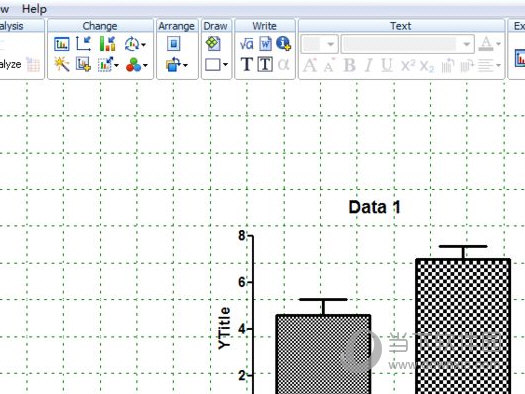
Task: Click the decrease font size A icon
Action: tap(329, 66)
